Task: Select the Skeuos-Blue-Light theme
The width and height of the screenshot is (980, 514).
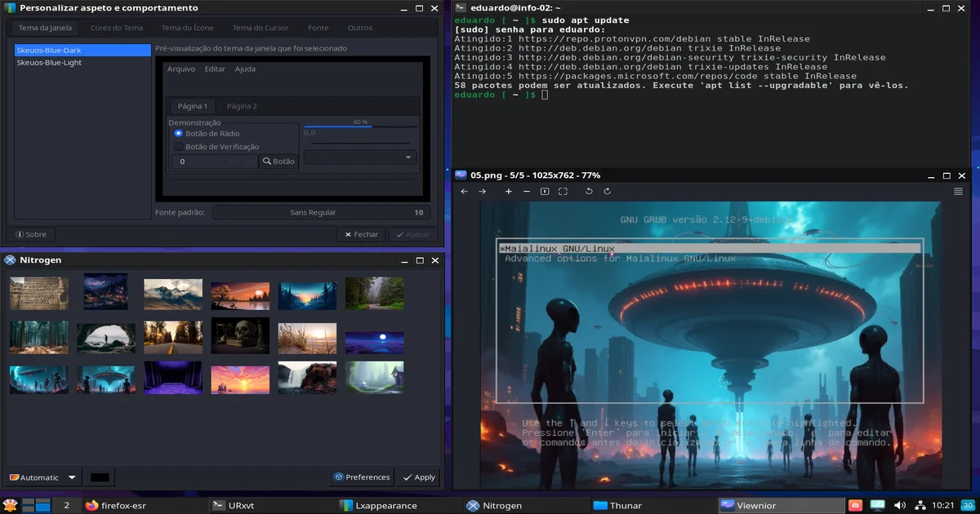Action: coord(82,63)
